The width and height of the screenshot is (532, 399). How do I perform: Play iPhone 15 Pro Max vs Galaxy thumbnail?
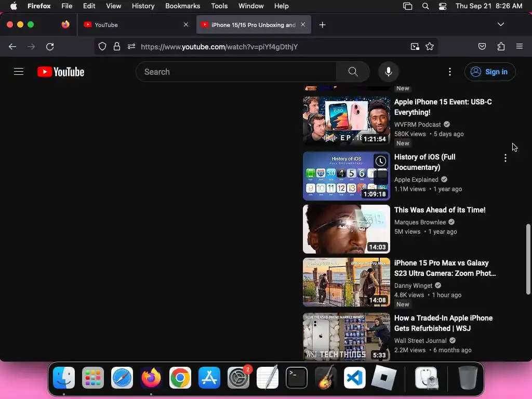(347, 282)
